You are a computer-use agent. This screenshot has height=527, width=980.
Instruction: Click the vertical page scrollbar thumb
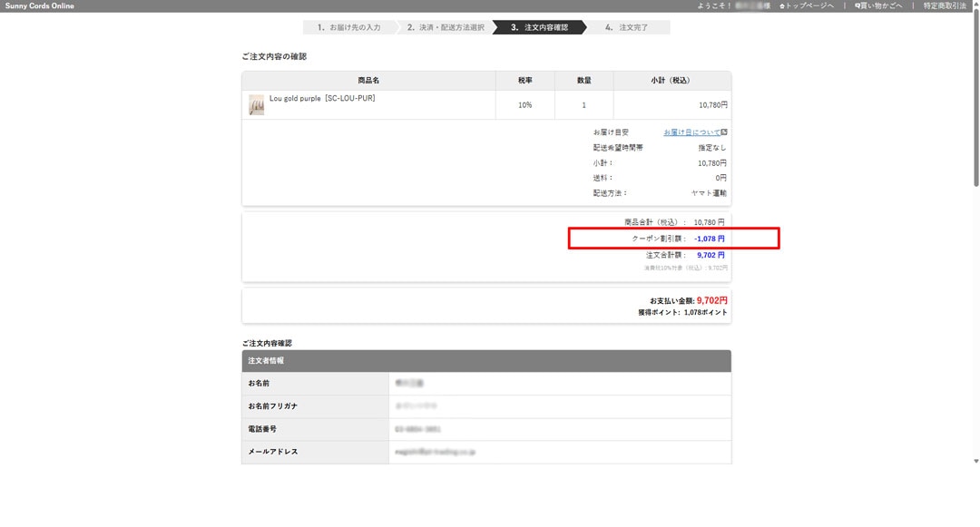click(x=975, y=100)
